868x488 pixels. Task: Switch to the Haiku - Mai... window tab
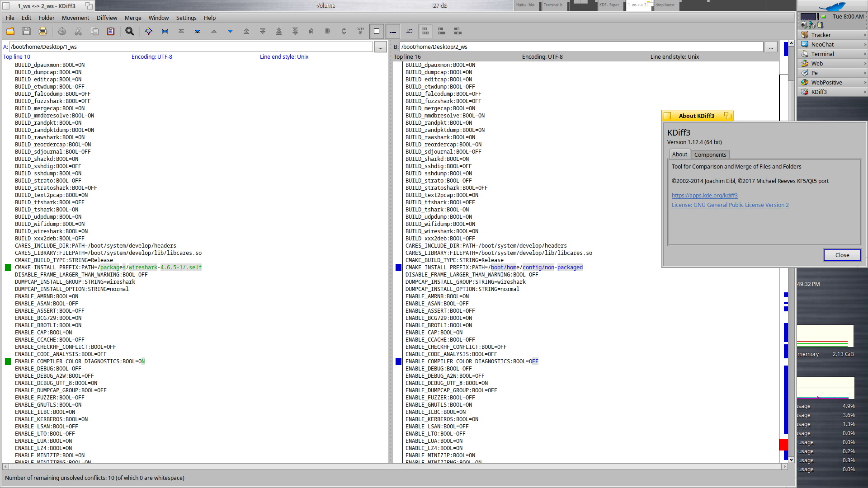[x=526, y=5]
